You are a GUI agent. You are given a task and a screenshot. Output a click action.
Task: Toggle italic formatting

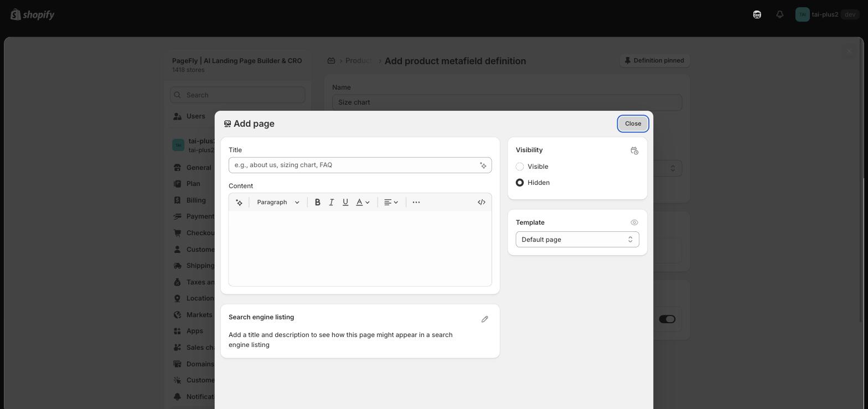click(x=331, y=203)
